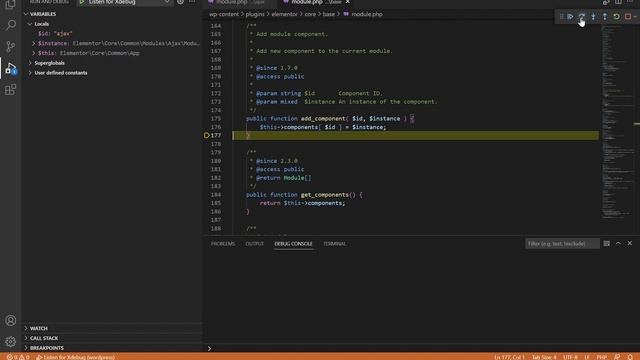Open the Manage gear in activity bar
This screenshot has height=360, width=640.
(x=11, y=341)
